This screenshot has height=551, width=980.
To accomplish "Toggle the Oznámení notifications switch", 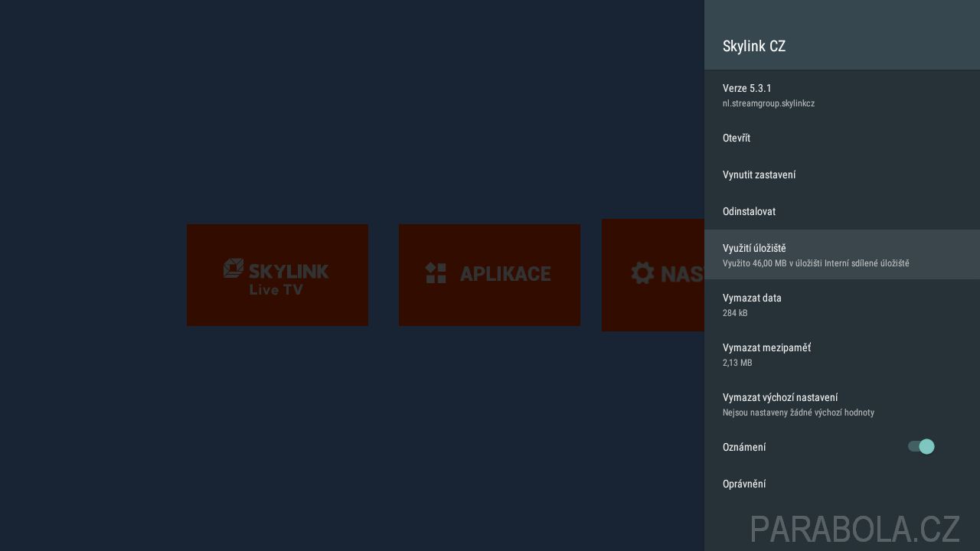I will click(x=921, y=447).
